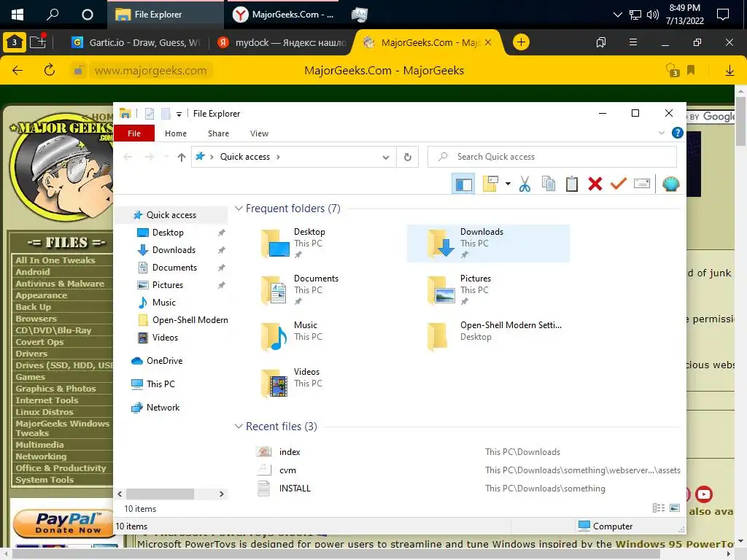Viewport: 747px width, 560px height.
Task: Collapse the Recent files group
Action: [239, 426]
